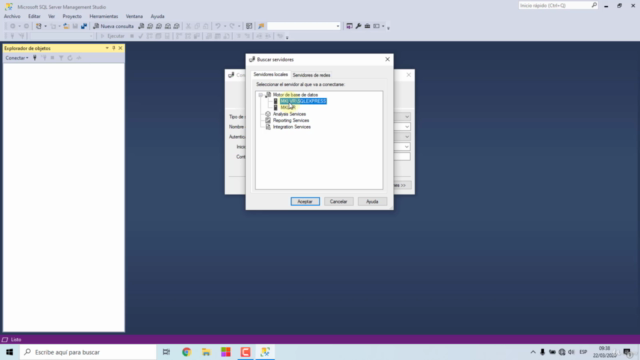
Task: Select the SQLEXPRESS server entry
Action: pos(303,101)
